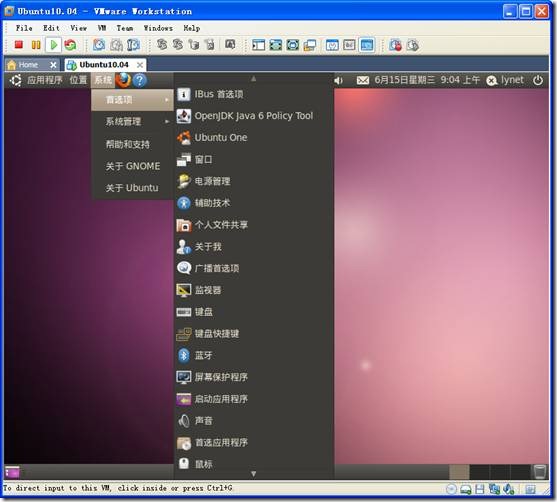This screenshot has height=502, width=557.
Task: Switch to Unity mode toolbar icon
Action: tap(310, 45)
